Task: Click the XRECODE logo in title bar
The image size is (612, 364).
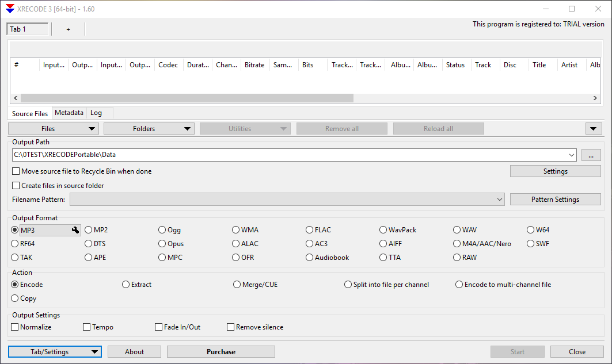Action: pos(10,9)
